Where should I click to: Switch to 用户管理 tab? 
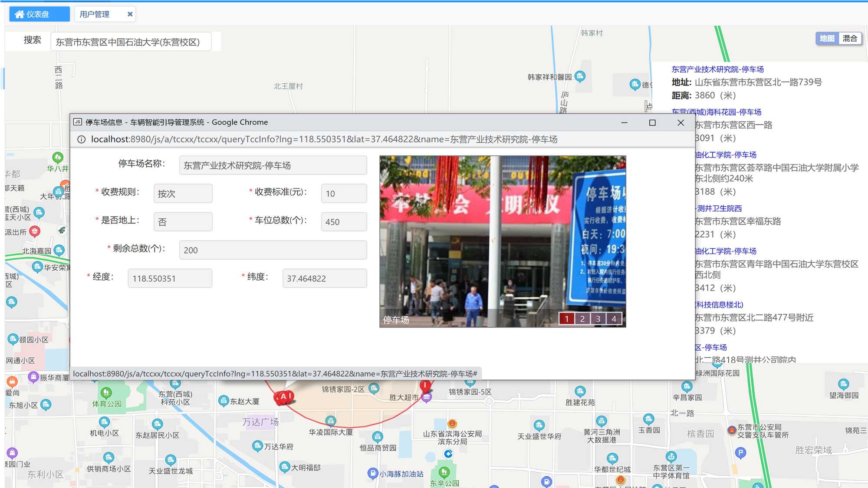[95, 14]
